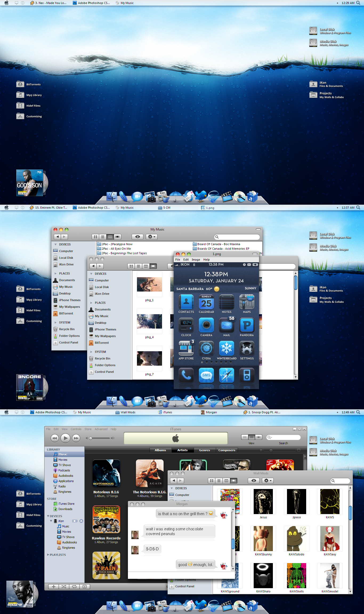Open the gear action dropdown in Wall Mods window
The height and width of the screenshot is (614, 364).
(268, 480)
